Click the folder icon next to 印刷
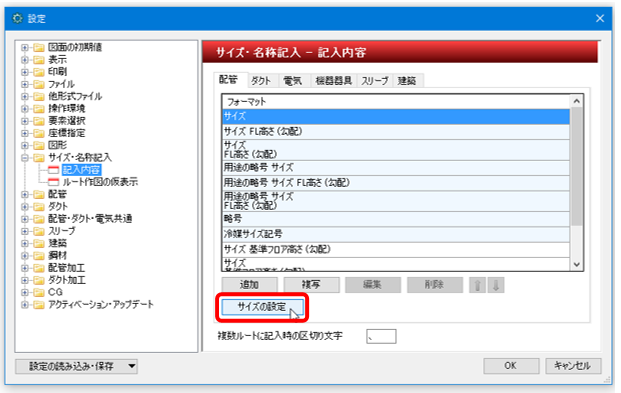 click(x=39, y=72)
